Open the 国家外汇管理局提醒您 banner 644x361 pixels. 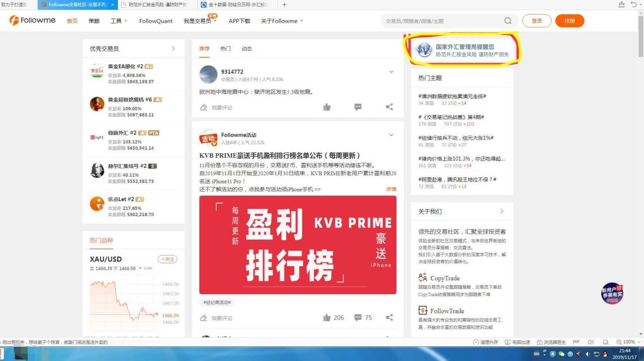pos(462,50)
